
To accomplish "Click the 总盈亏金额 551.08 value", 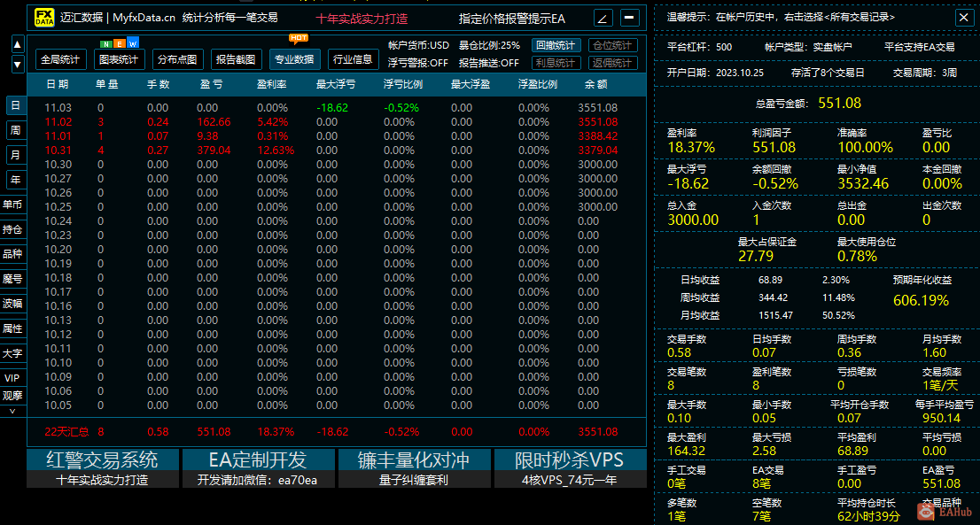I will point(839,103).
